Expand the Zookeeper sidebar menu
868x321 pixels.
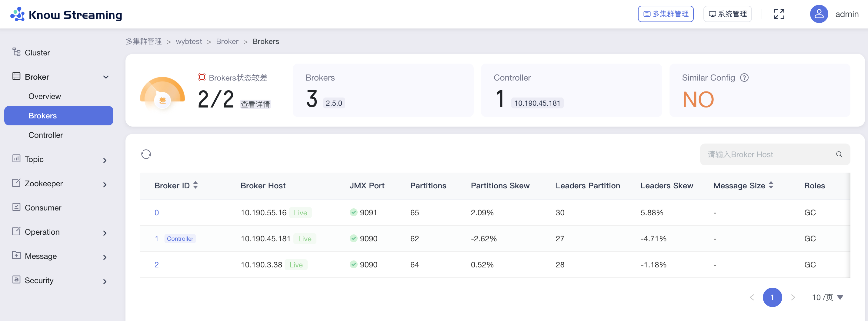click(x=105, y=184)
